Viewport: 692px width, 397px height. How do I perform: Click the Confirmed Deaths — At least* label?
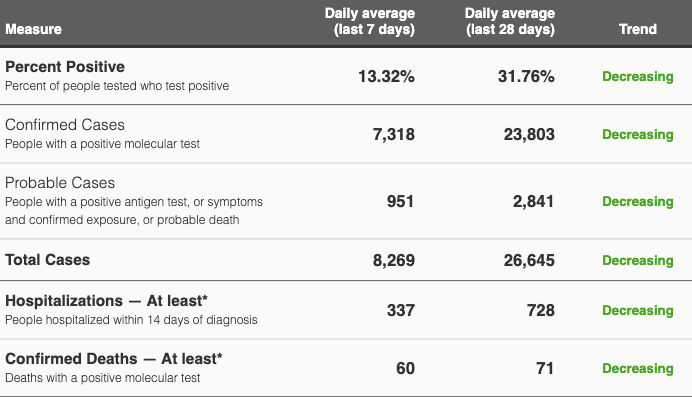[114, 359]
